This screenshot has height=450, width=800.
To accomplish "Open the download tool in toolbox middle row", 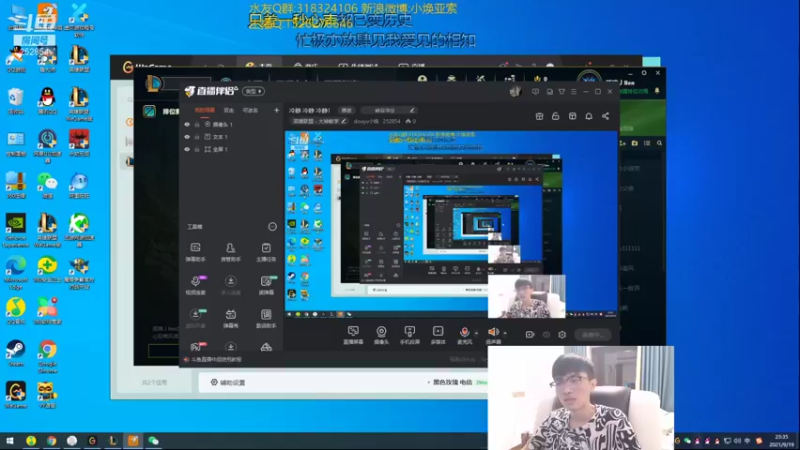I will pyautogui.click(x=231, y=285).
